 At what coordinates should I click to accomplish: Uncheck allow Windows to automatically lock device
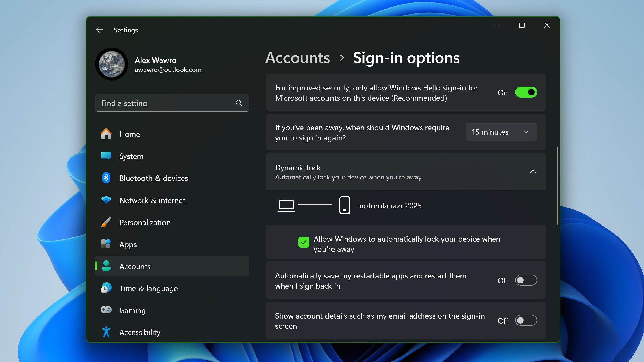click(303, 242)
